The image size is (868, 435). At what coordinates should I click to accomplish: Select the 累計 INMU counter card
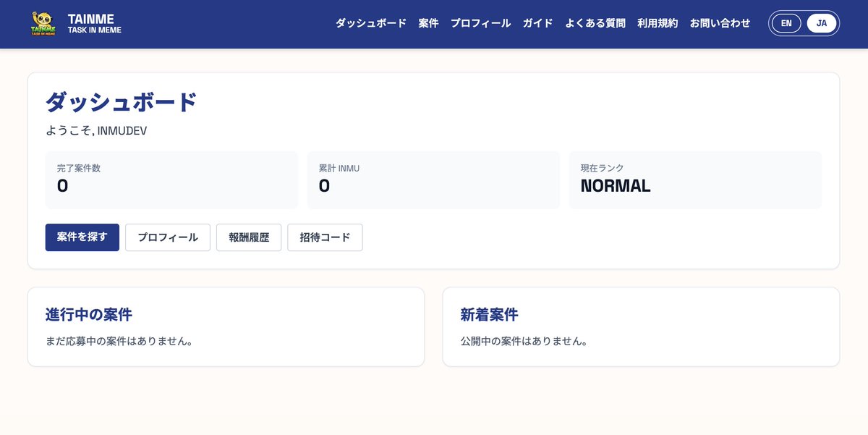click(433, 180)
